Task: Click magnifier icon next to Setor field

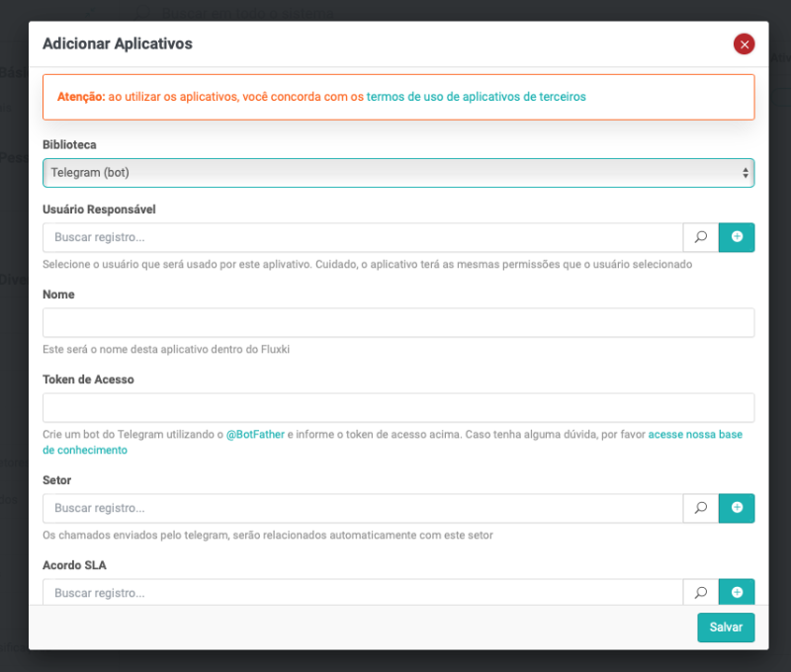Action: [700, 508]
